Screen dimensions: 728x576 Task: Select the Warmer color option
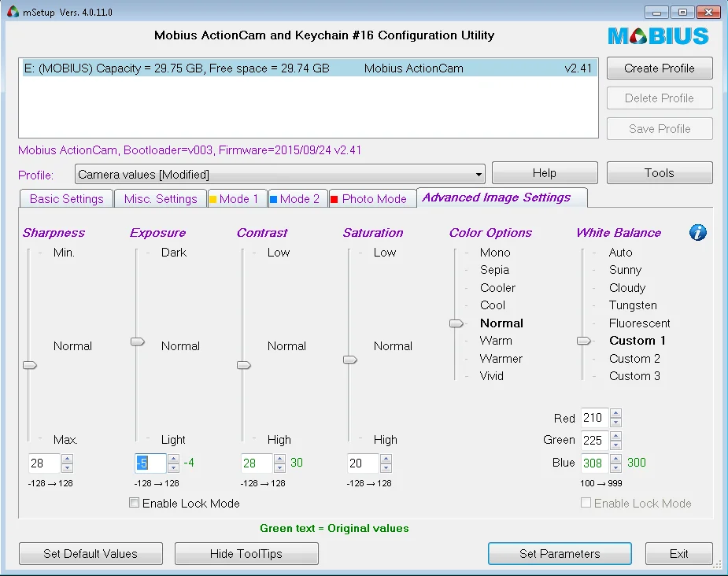coord(501,358)
